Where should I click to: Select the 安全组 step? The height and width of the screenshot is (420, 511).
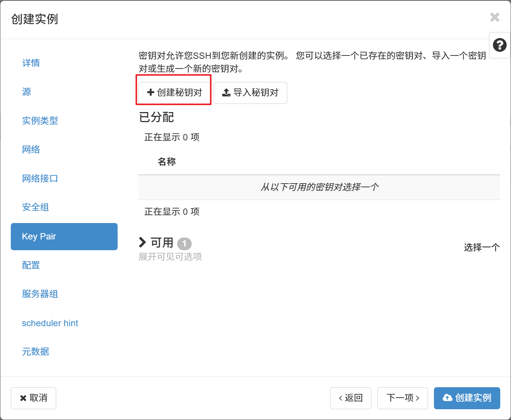coord(35,207)
